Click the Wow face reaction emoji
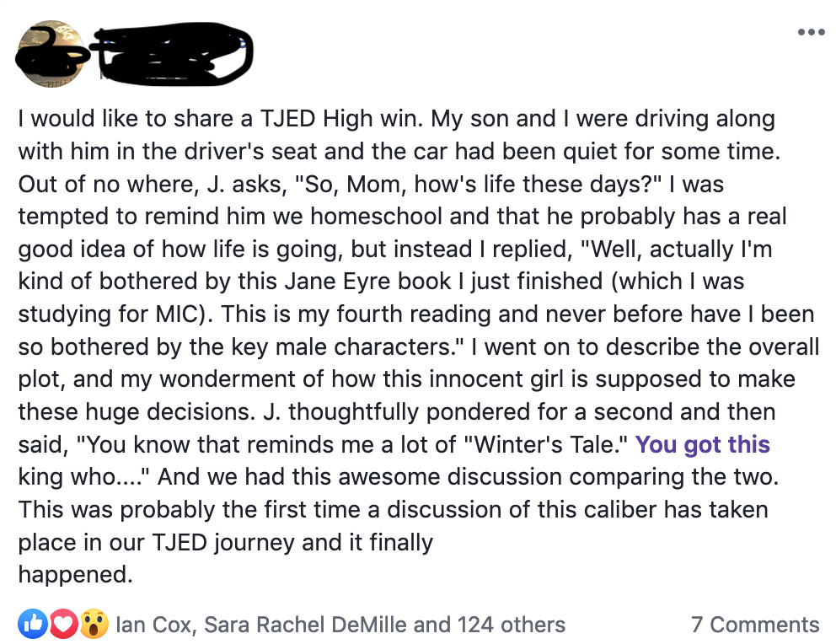The image size is (836, 644). (94, 624)
